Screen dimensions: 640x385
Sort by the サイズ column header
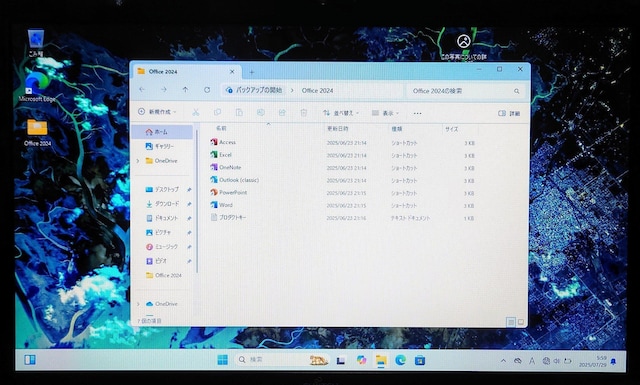tap(451, 129)
